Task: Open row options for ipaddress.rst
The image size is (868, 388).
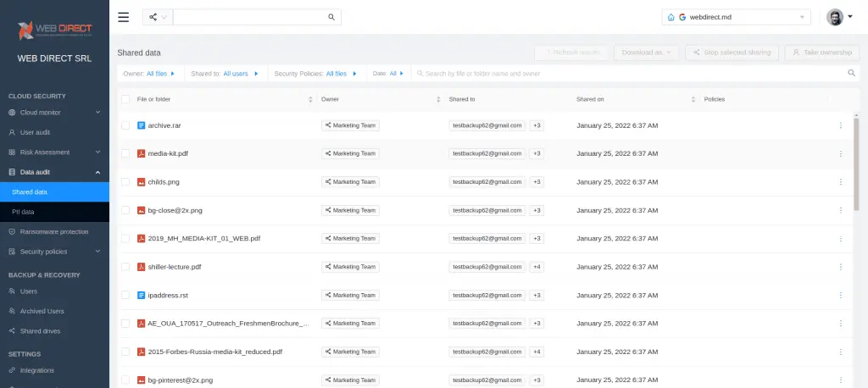Action: [x=840, y=295]
